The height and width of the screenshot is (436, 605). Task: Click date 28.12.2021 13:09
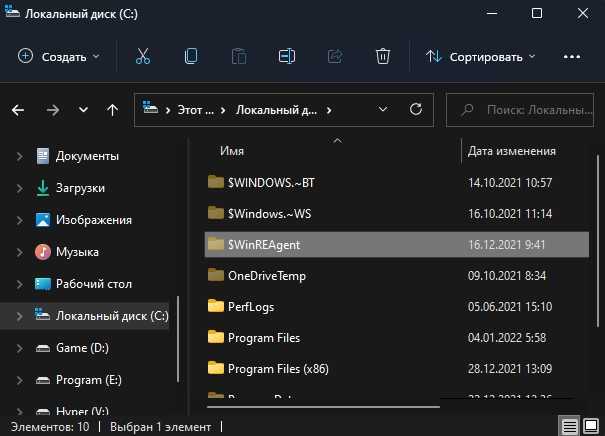point(510,369)
